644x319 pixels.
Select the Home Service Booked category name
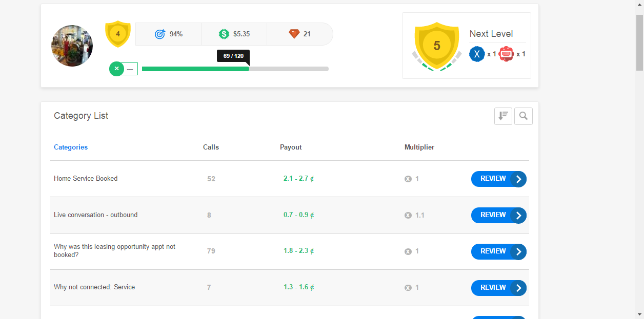[x=86, y=179]
